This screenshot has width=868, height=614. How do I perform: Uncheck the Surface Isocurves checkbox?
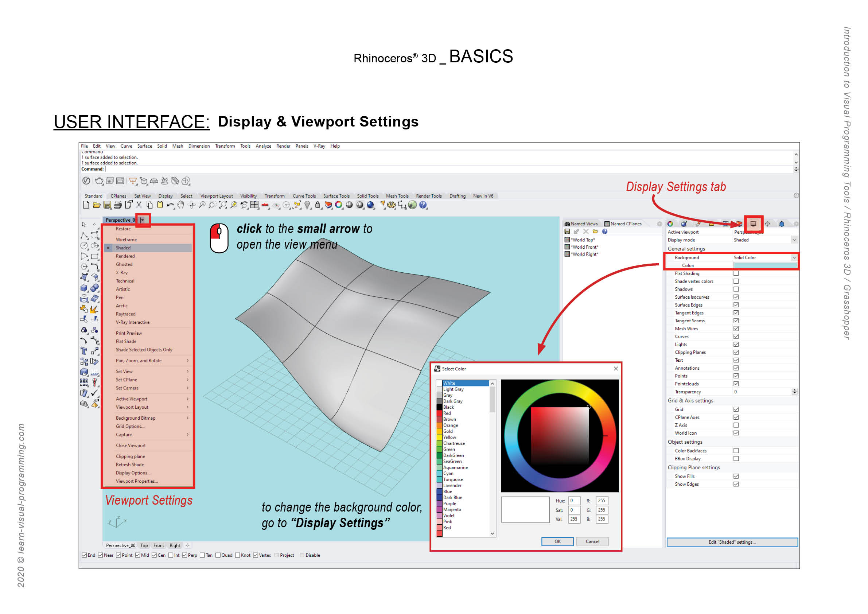[x=736, y=297]
